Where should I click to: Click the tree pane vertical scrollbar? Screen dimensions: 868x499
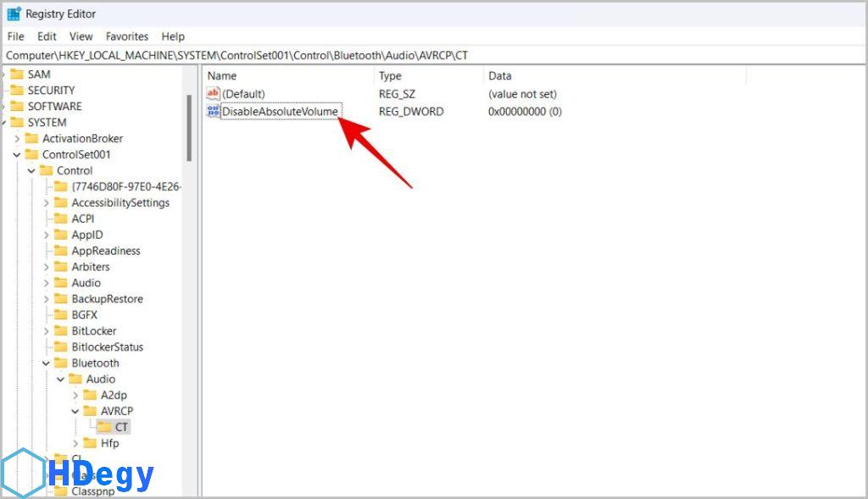(189, 127)
